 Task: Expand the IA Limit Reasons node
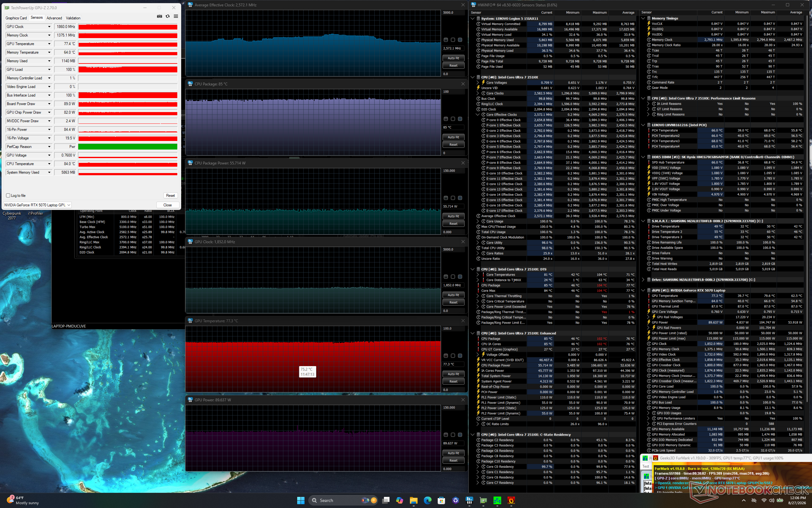(648, 104)
